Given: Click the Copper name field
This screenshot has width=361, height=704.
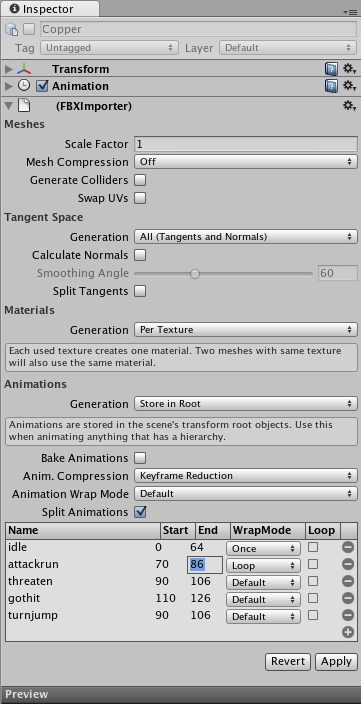Looking at the screenshot, I should click(x=198, y=29).
